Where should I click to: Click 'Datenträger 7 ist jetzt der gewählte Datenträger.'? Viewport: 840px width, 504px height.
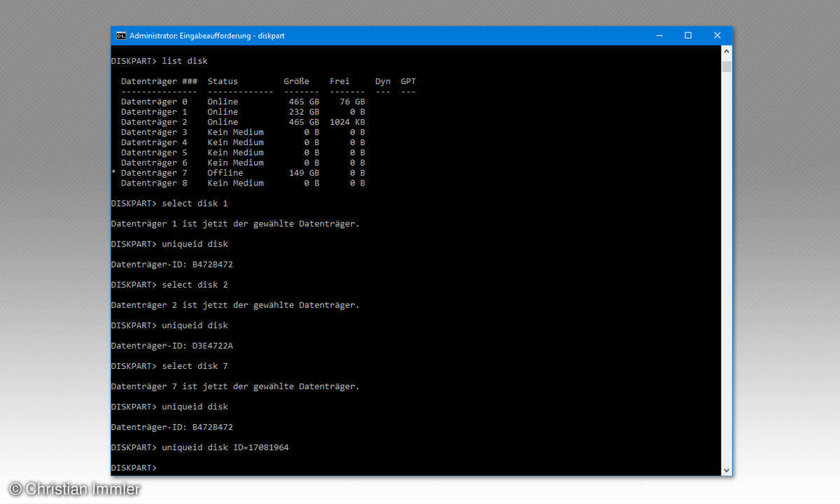click(x=235, y=386)
